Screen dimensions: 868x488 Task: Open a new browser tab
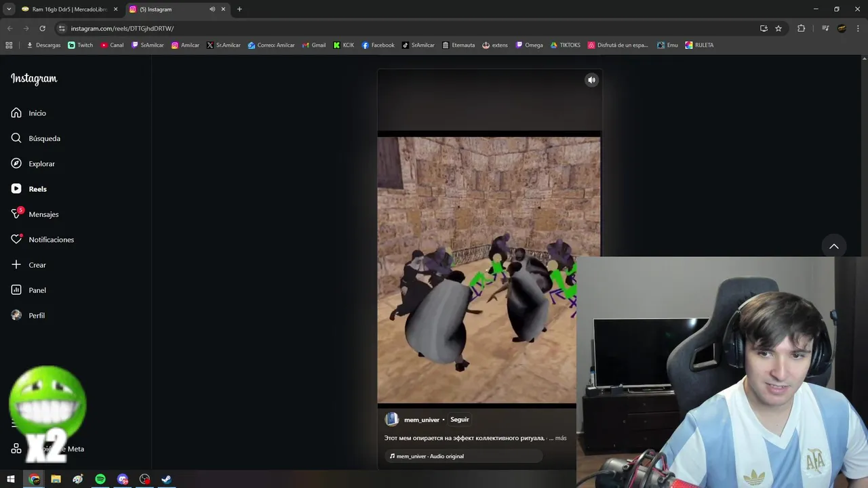(x=239, y=9)
